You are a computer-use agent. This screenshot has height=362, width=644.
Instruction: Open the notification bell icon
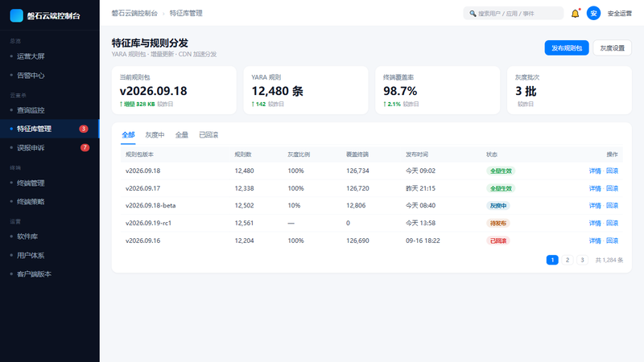(575, 14)
